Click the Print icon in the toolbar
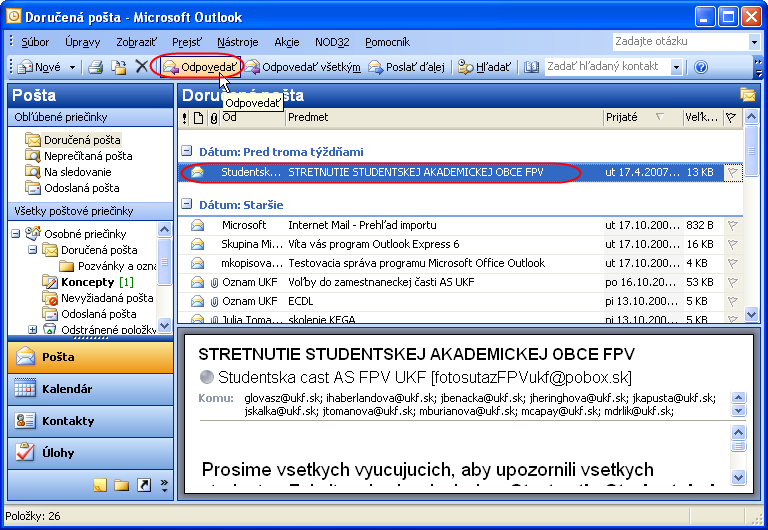768x530 pixels. 96,67
